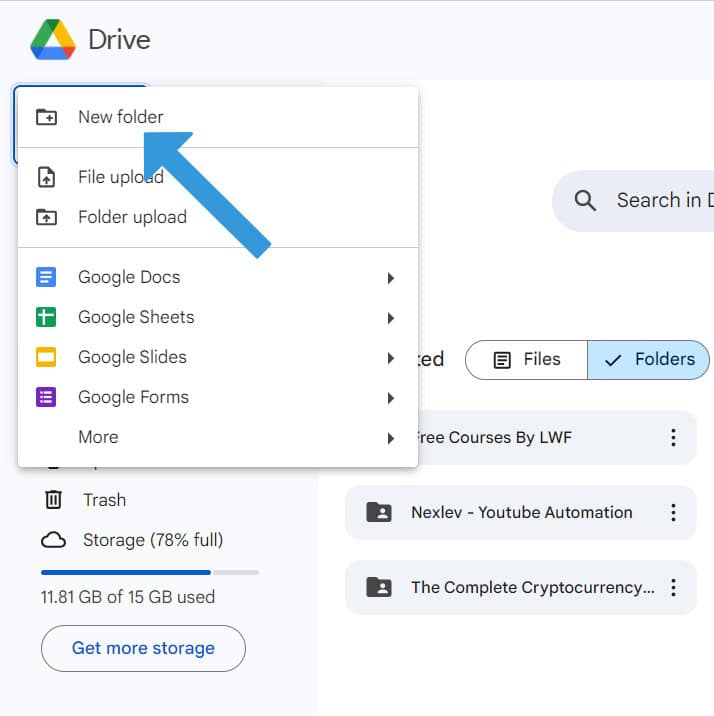Open more options for The Complete Cryptocurrency
Viewport: 714px width, 716px height.
tap(673, 587)
